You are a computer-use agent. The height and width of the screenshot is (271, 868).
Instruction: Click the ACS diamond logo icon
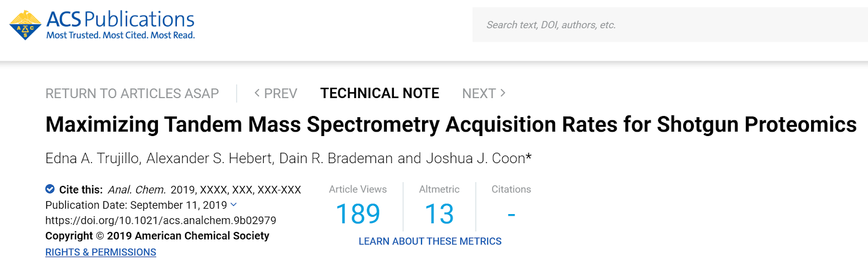point(25,25)
